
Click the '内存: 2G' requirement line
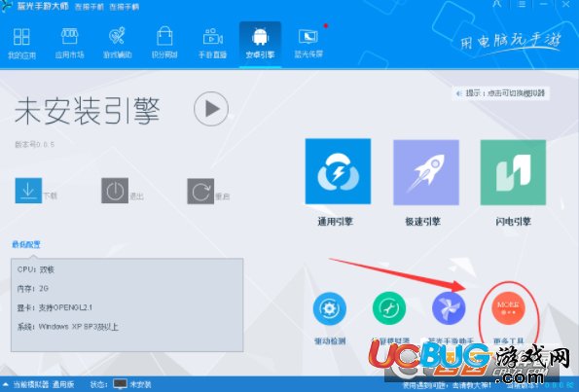(x=33, y=288)
